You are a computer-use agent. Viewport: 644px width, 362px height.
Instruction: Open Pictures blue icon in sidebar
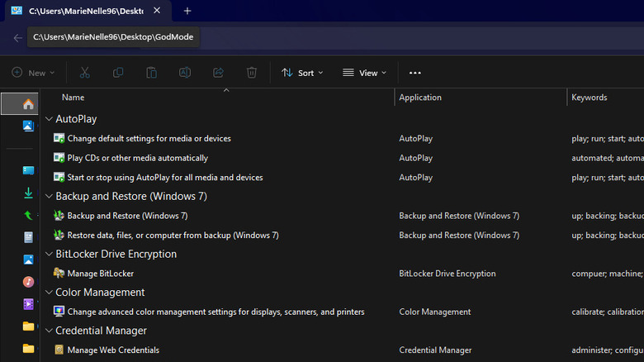(28, 260)
